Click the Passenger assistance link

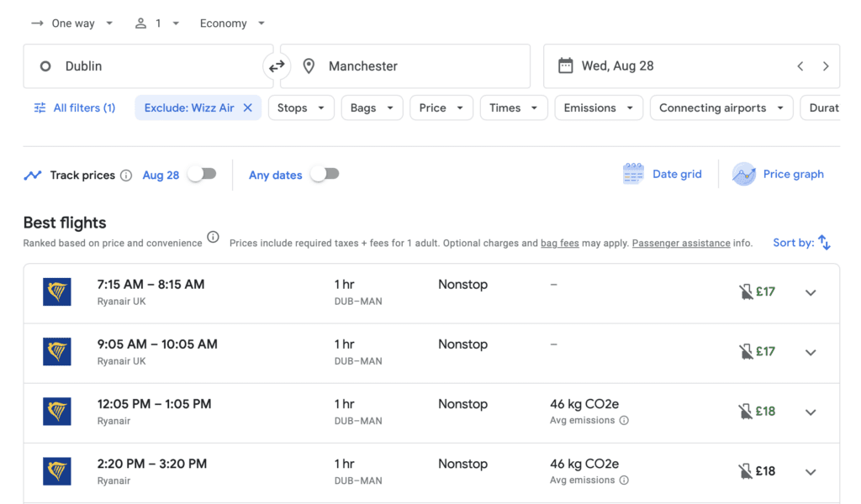click(x=681, y=243)
